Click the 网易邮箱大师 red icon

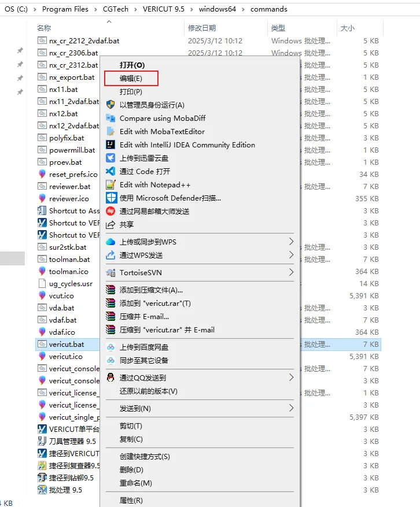click(110, 211)
